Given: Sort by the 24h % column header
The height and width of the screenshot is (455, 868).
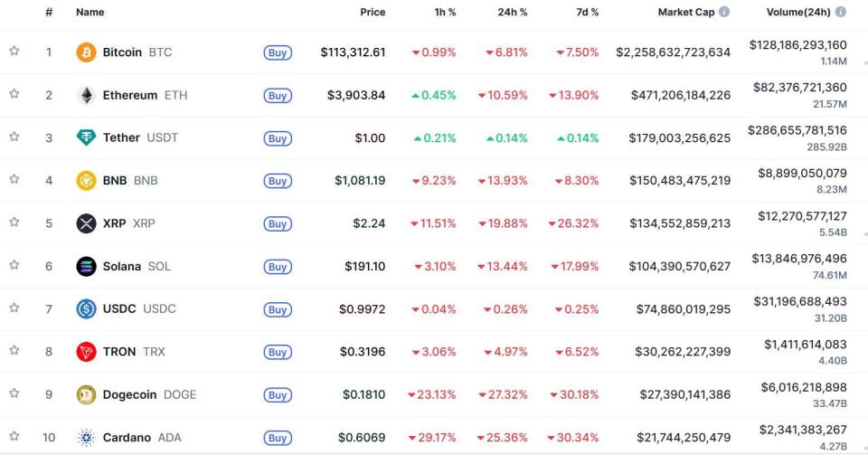Looking at the screenshot, I should tap(511, 13).
